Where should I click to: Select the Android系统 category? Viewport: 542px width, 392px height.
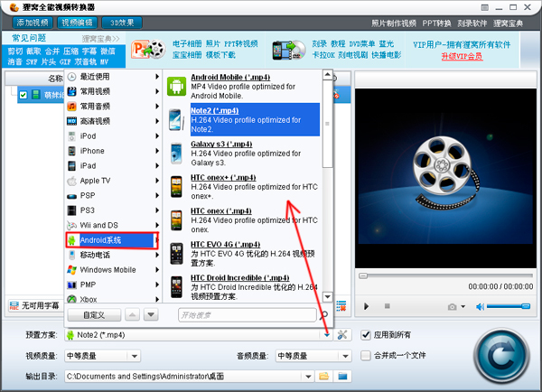click(112, 240)
